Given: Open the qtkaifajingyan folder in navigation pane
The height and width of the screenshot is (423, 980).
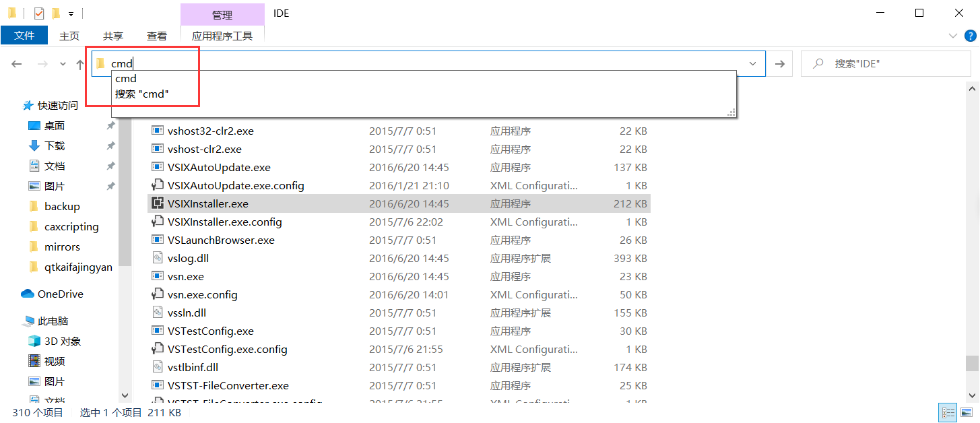Looking at the screenshot, I should pyautogui.click(x=78, y=267).
